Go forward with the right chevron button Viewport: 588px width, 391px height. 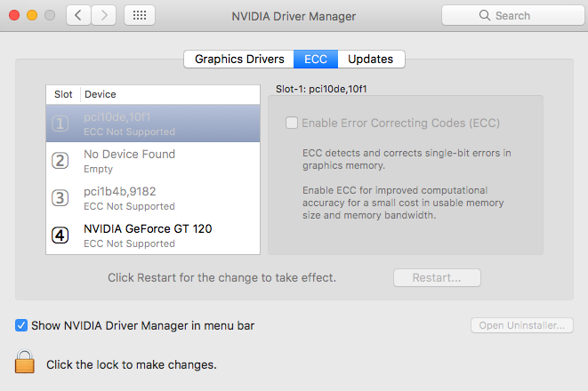click(104, 15)
